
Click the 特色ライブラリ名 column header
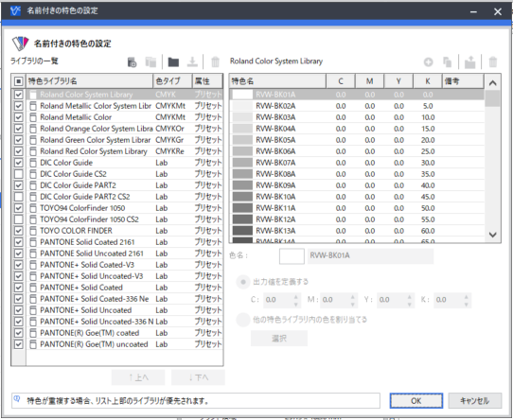pyautogui.click(x=89, y=81)
